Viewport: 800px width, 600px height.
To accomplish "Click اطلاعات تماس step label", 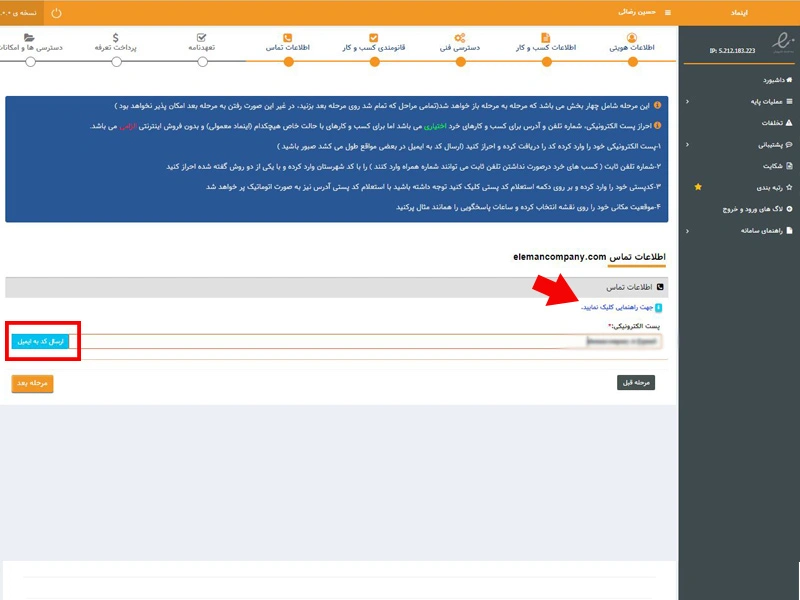I will (288, 47).
